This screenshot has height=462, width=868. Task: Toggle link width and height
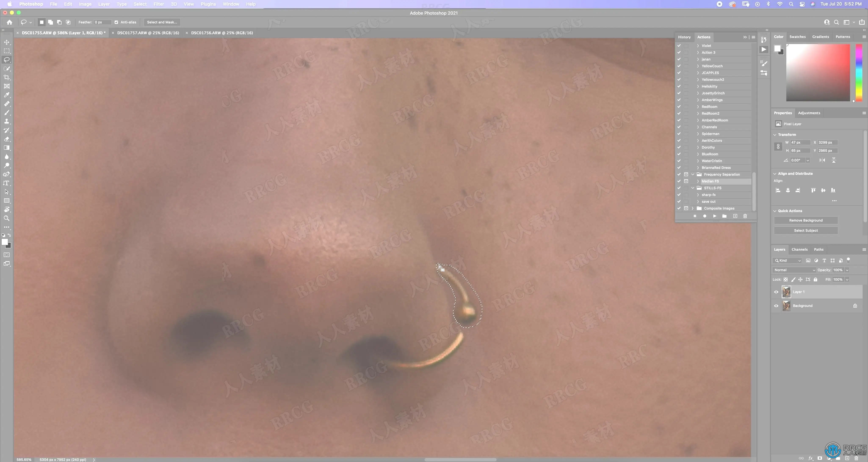click(778, 147)
